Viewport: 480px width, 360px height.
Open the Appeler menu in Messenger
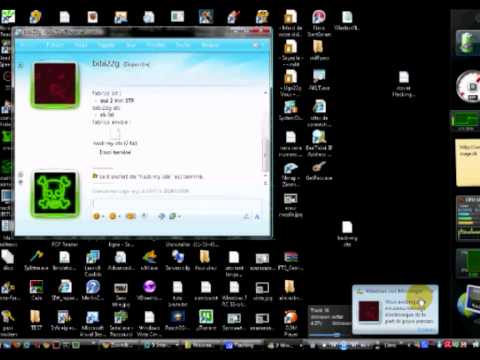coord(106,45)
